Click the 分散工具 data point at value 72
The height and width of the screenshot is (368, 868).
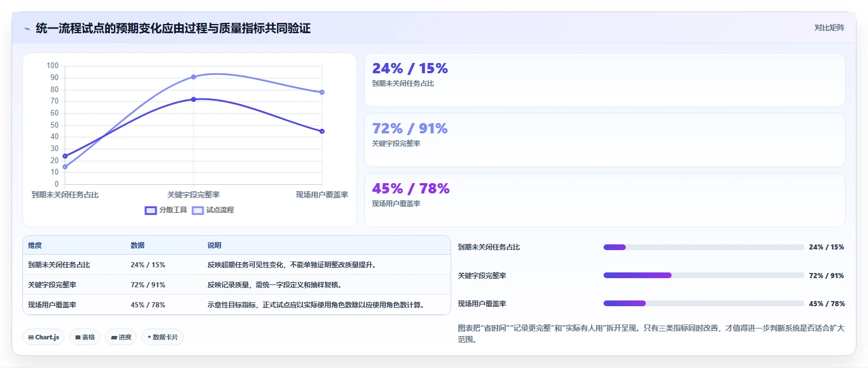pos(194,99)
